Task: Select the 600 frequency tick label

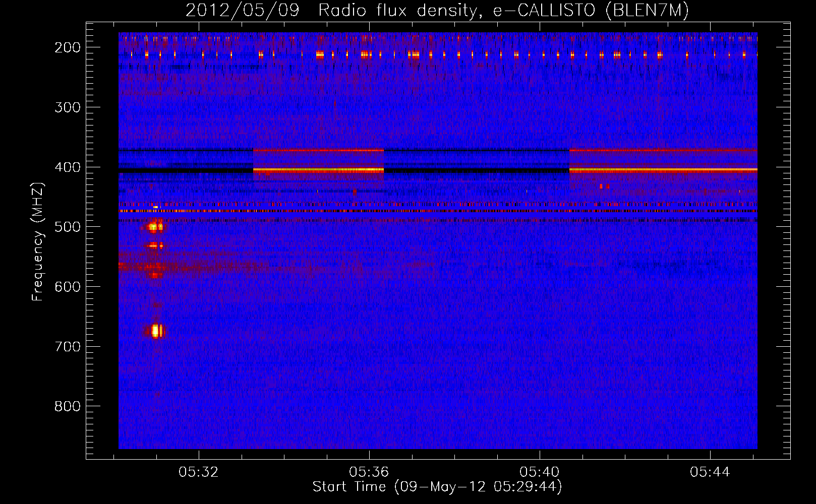Action: (x=68, y=287)
